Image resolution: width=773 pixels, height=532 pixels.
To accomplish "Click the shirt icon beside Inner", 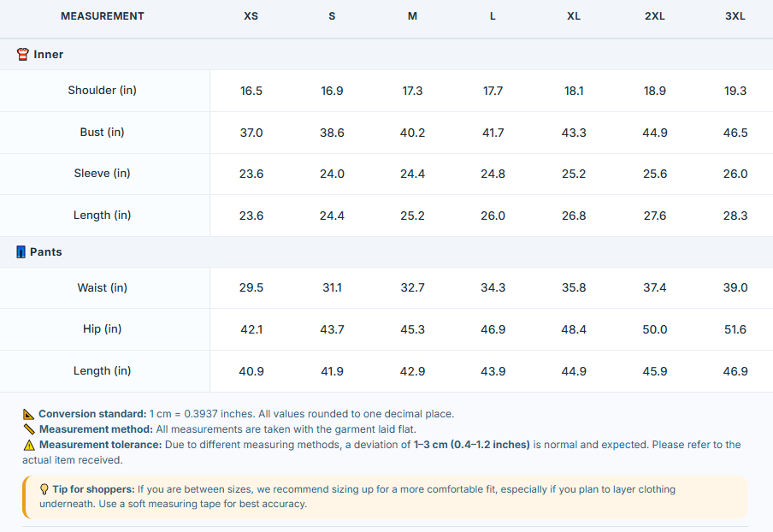I will tap(23, 54).
